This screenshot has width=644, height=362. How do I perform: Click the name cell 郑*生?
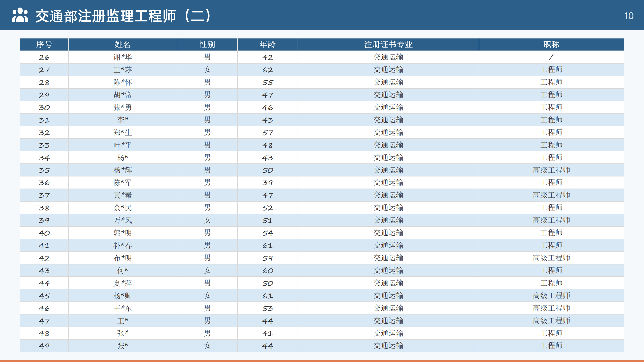pos(123,132)
